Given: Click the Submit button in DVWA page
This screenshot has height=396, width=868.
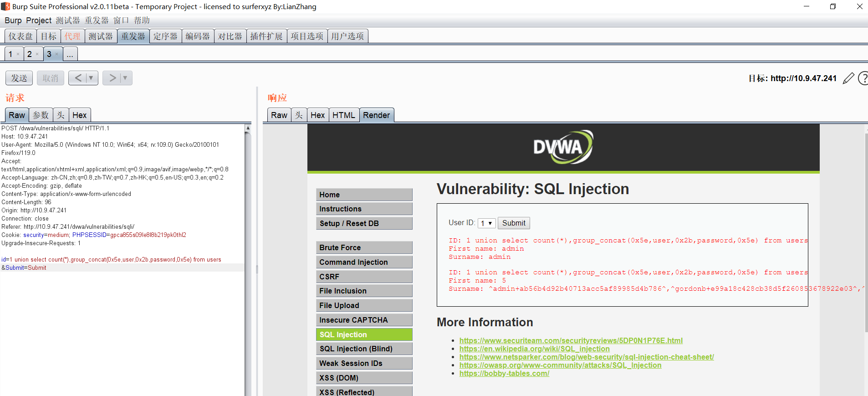Looking at the screenshot, I should pos(514,223).
